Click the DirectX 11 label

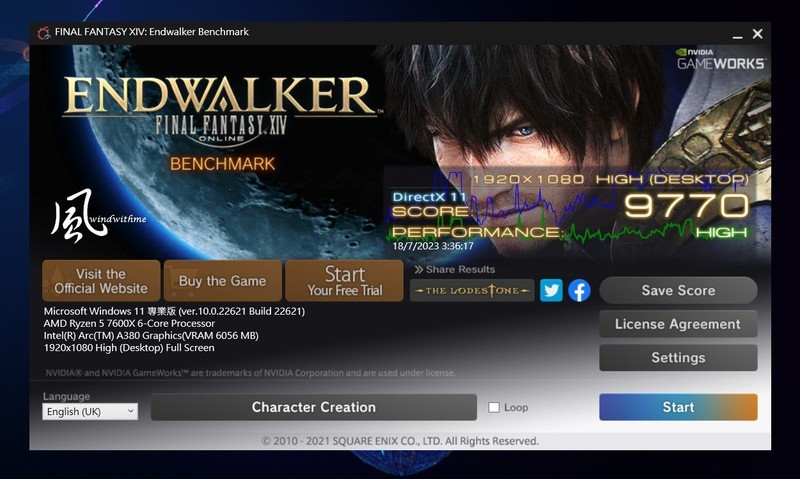click(x=429, y=197)
